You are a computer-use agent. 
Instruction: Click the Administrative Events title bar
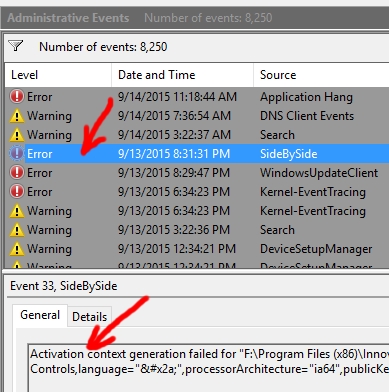point(195,18)
